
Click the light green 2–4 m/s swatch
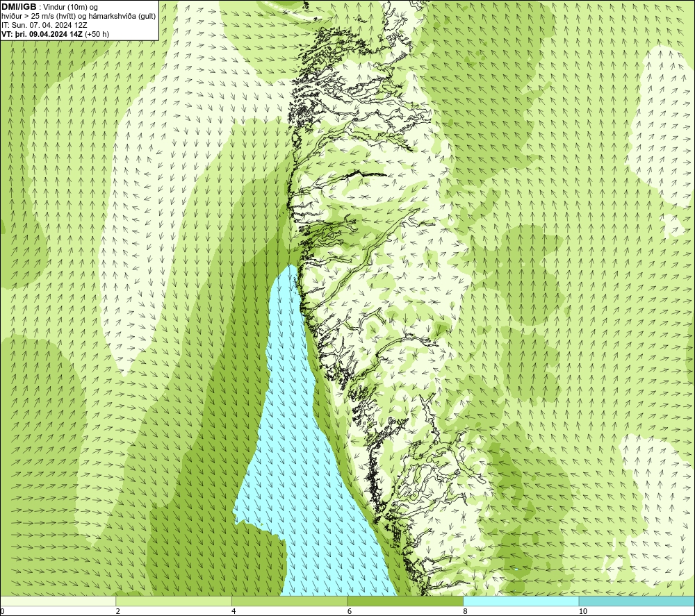pyautogui.click(x=174, y=601)
